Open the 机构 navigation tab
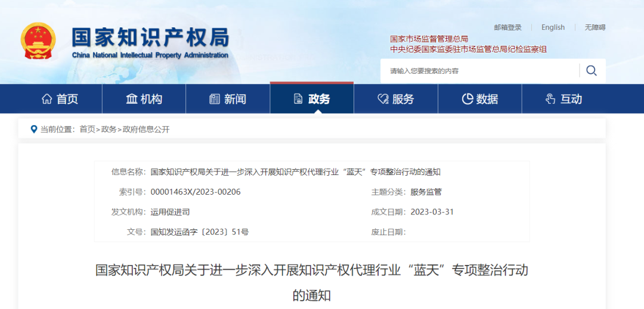 click(144, 99)
